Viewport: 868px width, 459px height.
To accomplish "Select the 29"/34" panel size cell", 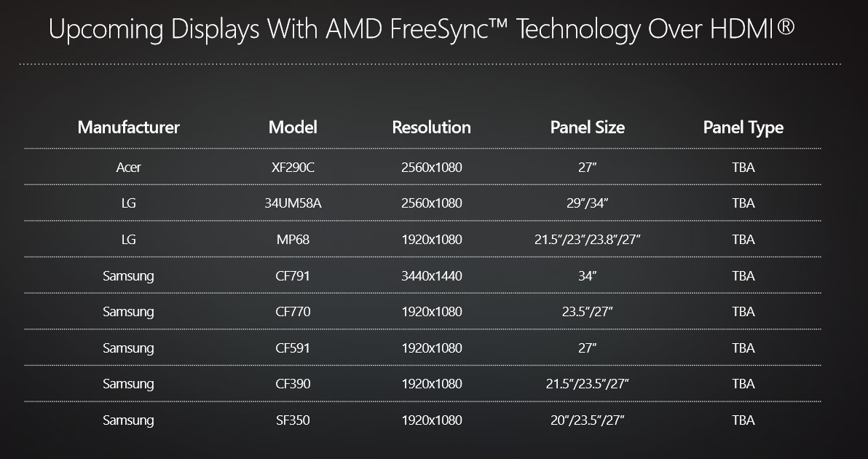I will 588,203.
